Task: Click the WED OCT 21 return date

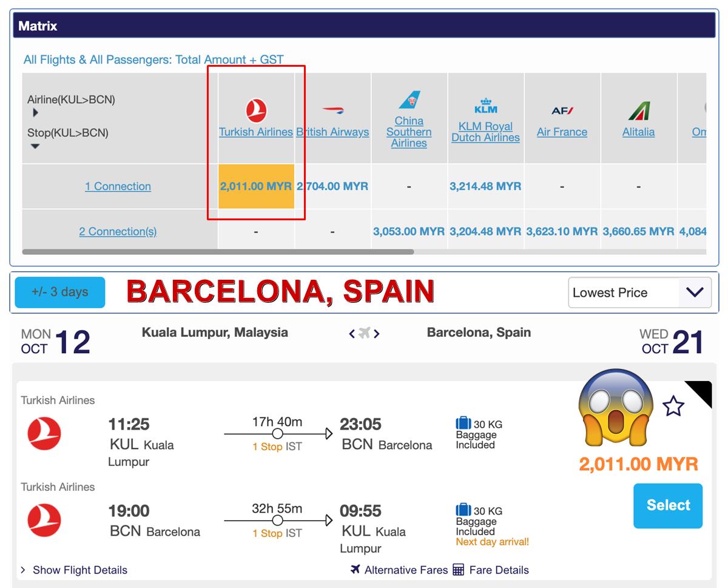Action: tap(672, 342)
